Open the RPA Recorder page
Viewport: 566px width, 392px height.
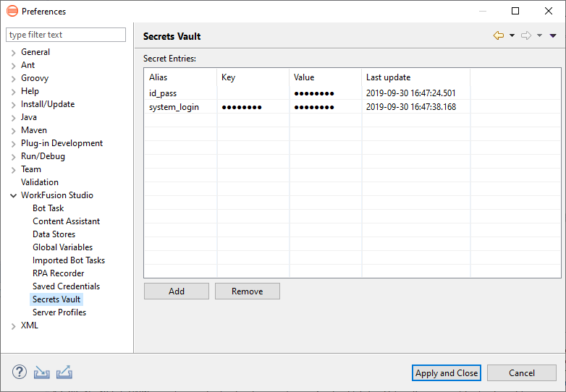click(58, 273)
